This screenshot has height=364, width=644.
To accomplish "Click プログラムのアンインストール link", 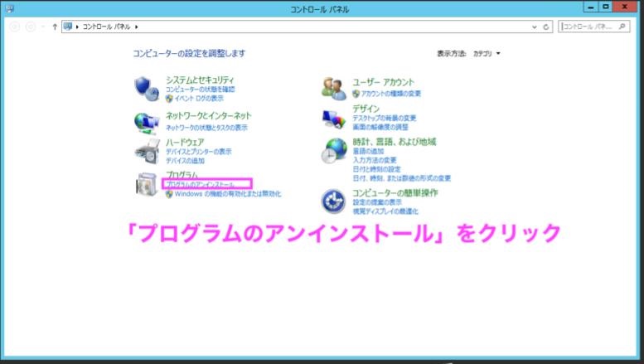I will point(200,184).
